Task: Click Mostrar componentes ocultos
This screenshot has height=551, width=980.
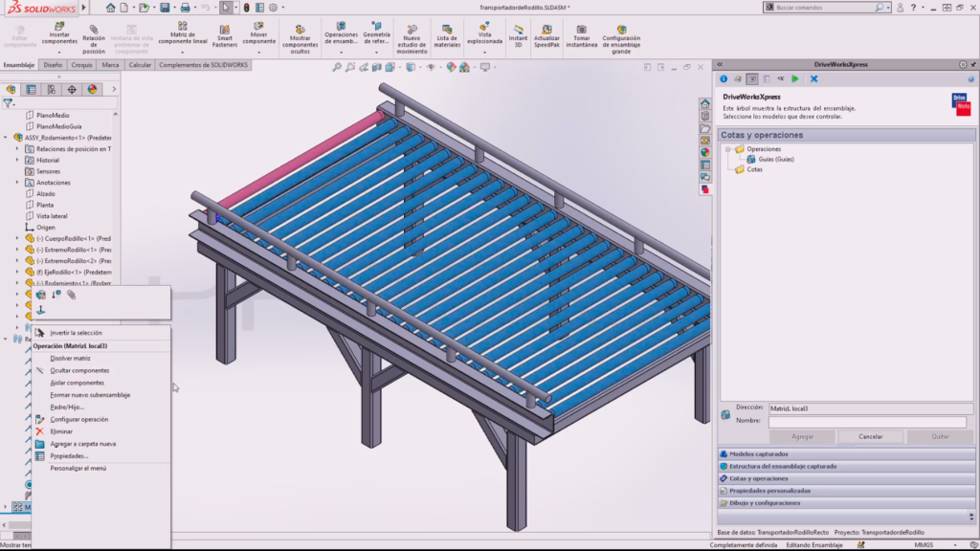Action: pyautogui.click(x=300, y=38)
